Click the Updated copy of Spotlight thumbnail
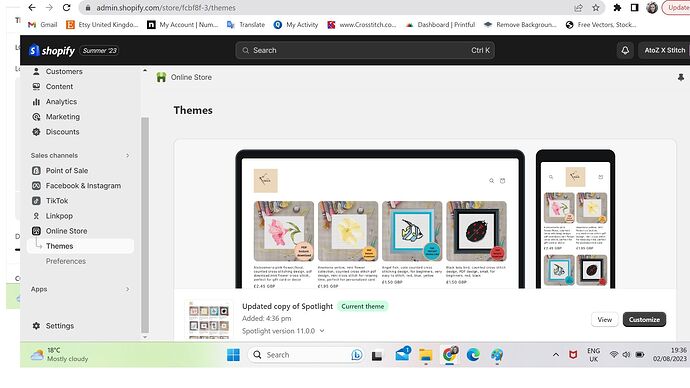 (209, 321)
